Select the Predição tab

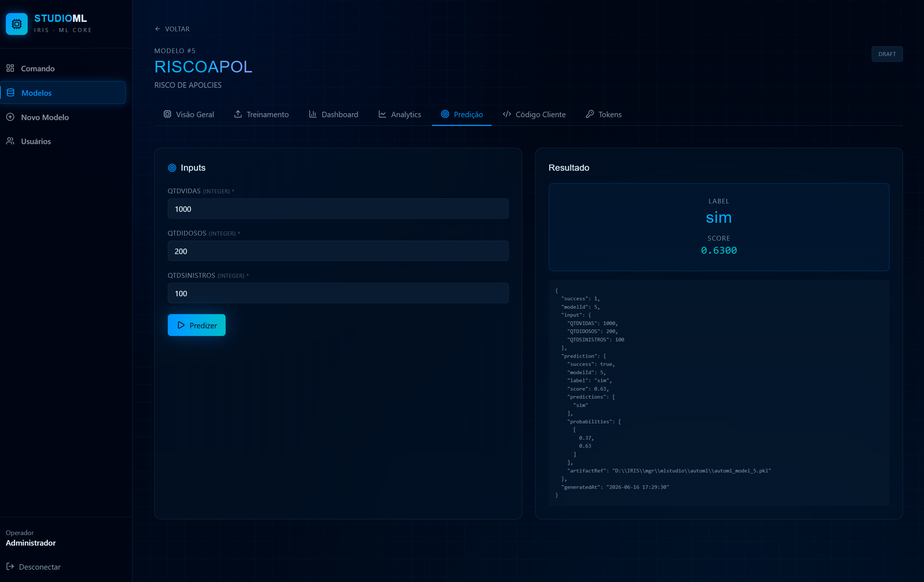click(x=461, y=114)
